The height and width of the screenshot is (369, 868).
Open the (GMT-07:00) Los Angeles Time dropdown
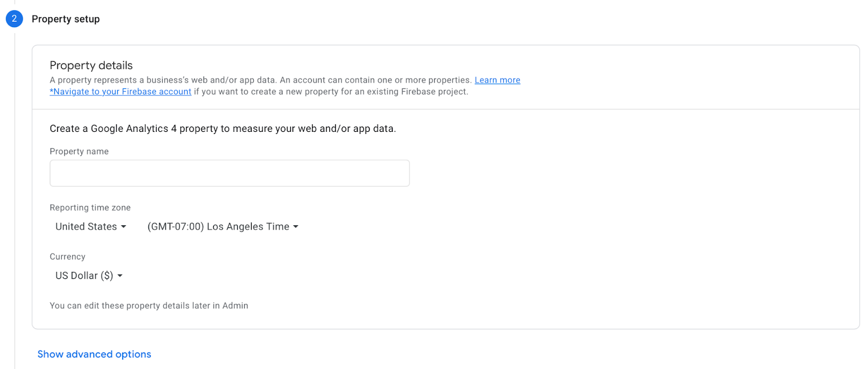[223, 227]
